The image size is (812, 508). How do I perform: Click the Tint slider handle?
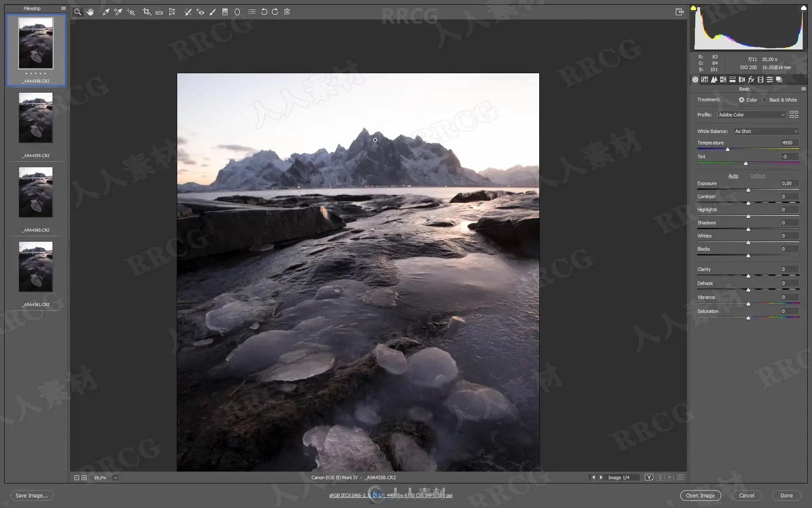[x=746, y=163]
